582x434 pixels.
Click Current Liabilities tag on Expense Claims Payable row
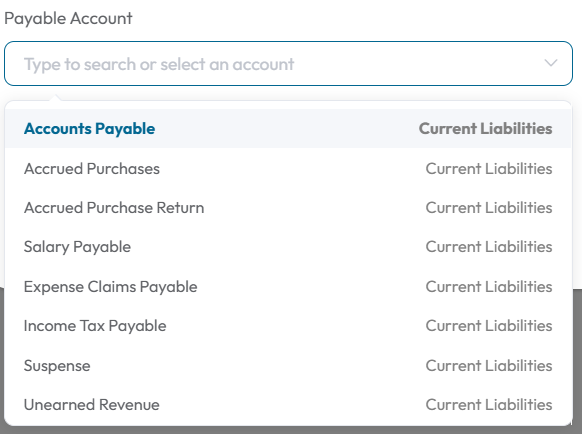(x=489, y=287)
